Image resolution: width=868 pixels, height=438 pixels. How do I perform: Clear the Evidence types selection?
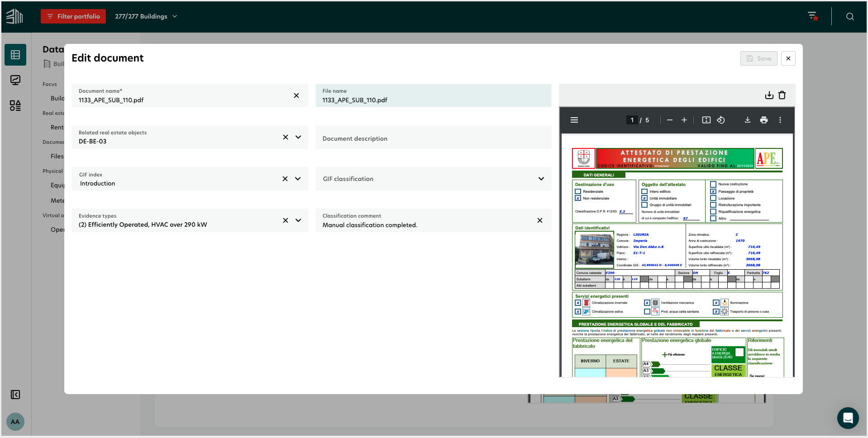(286, 220)
